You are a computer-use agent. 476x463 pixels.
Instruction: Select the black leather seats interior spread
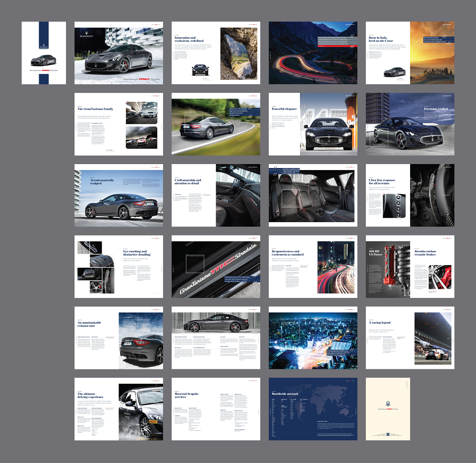point(313,195)
